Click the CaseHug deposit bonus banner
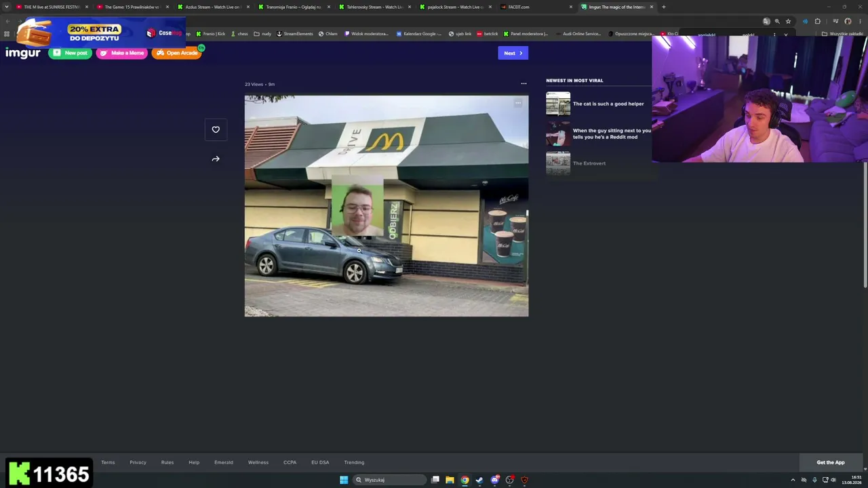The height and width of the screenshot is (488, 868). pyautogui.click(x=100, y=32)
